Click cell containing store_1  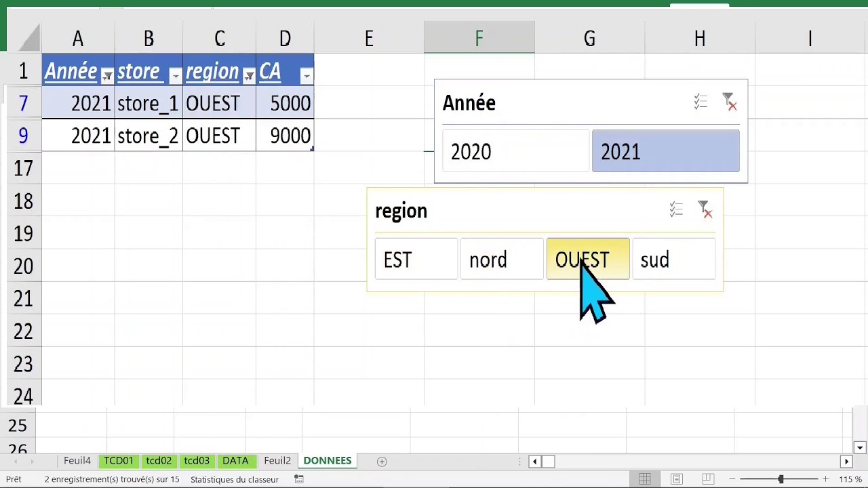149,104
